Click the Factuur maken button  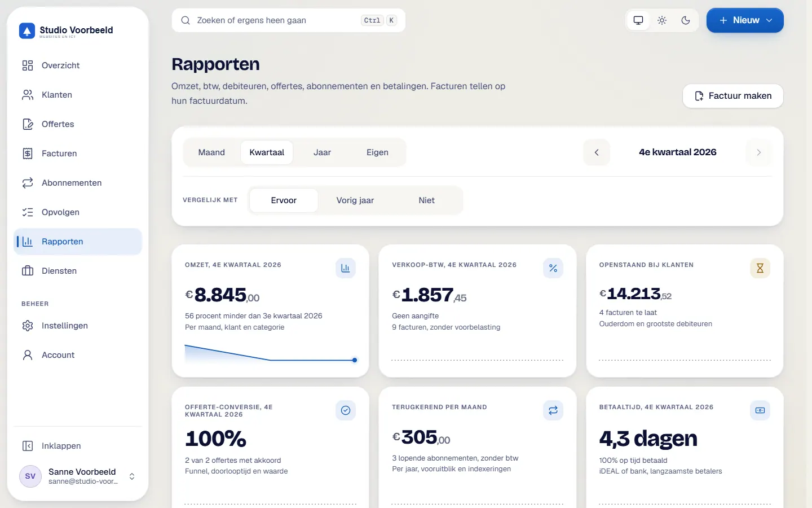(733, 96)
